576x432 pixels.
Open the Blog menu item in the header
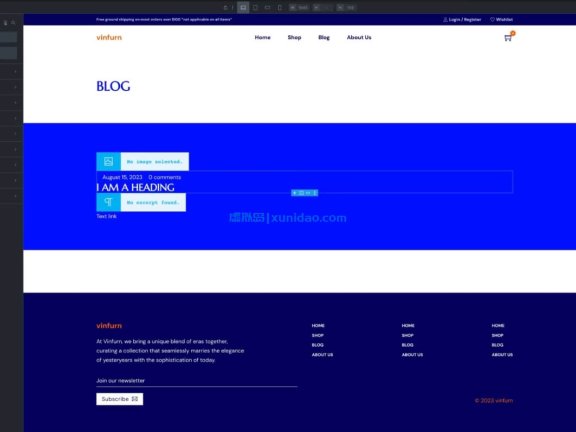coord(324,37)
